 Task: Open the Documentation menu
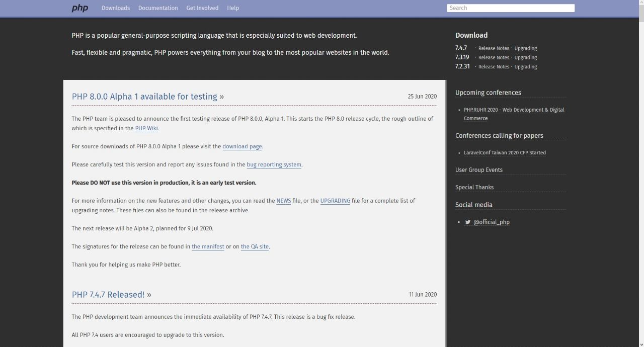[x=158, y=8]
